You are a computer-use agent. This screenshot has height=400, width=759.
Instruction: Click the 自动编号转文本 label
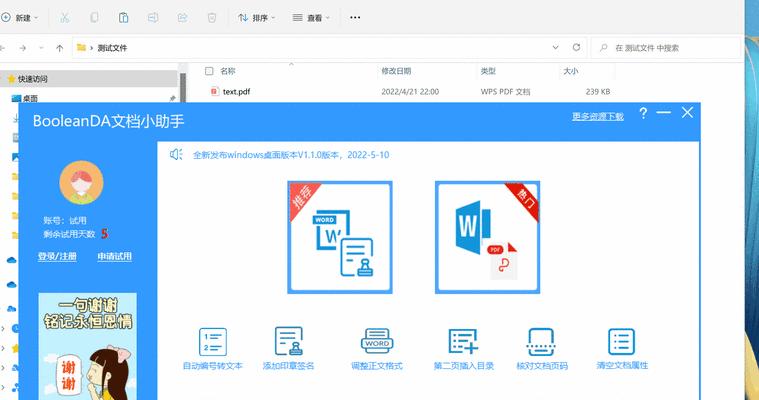coord(213,366)
